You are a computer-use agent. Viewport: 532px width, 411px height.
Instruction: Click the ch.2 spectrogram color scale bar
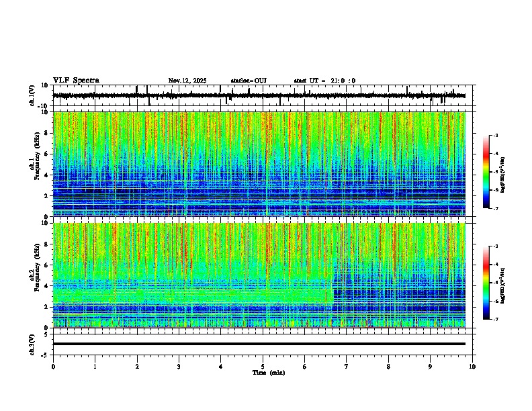coord(486,283)
